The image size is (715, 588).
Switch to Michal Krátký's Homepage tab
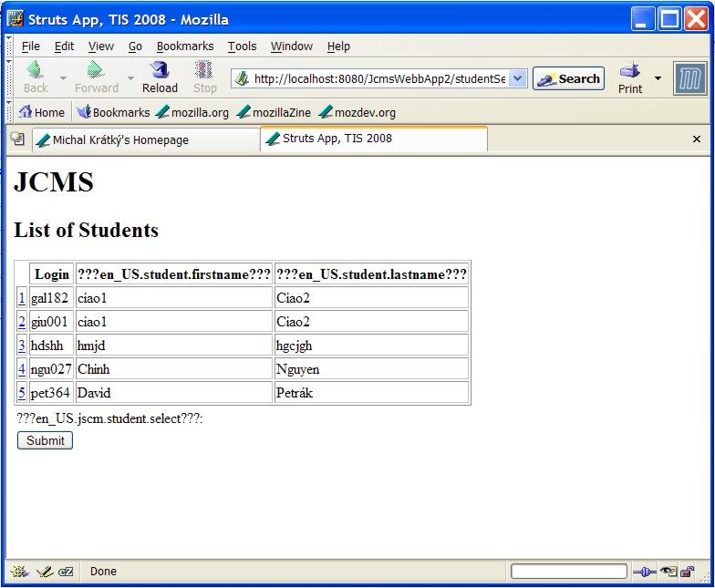pyautogui.click(x=146, y=139)
